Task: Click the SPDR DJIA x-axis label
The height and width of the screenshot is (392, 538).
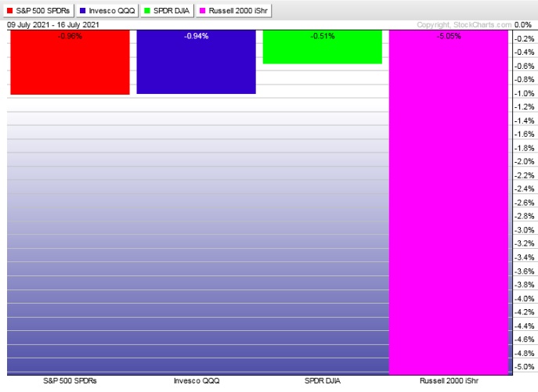Action: [x=323, y=381]
